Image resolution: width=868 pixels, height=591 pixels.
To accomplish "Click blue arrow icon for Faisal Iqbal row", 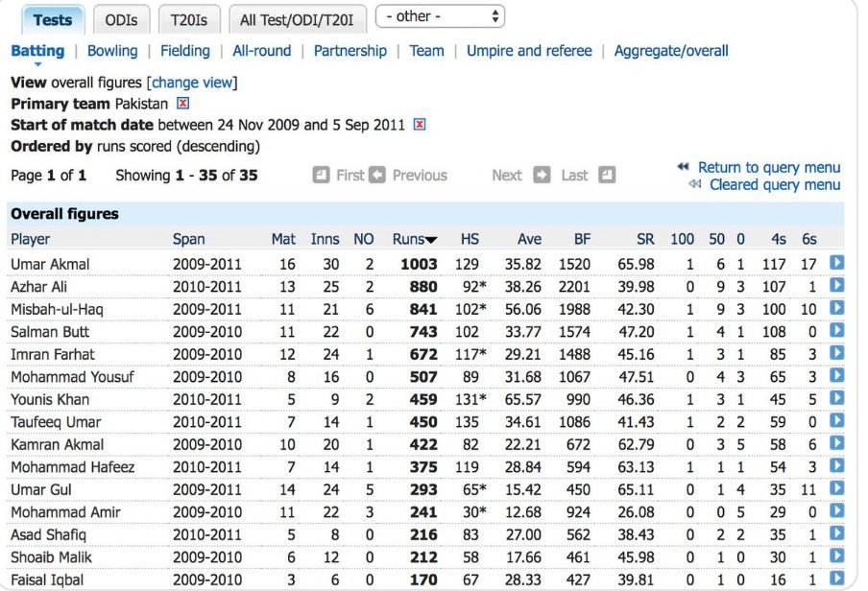I will tap(836, 579).
